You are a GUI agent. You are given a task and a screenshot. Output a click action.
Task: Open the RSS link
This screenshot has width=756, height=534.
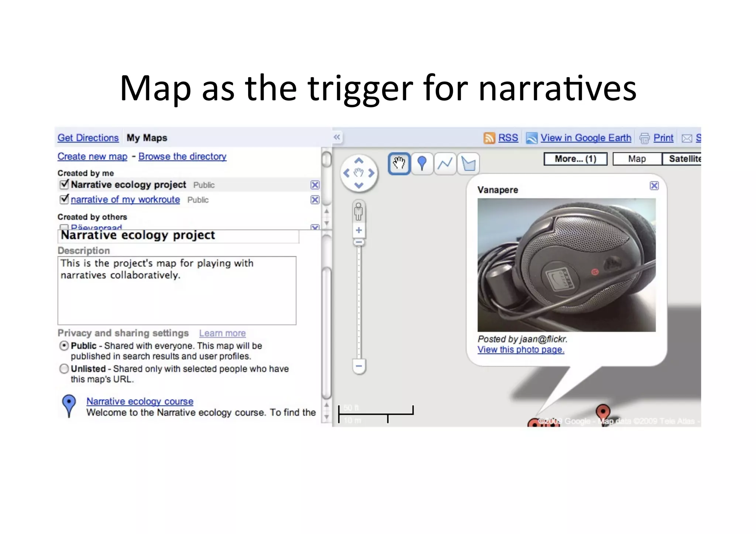tap(508, 138)
